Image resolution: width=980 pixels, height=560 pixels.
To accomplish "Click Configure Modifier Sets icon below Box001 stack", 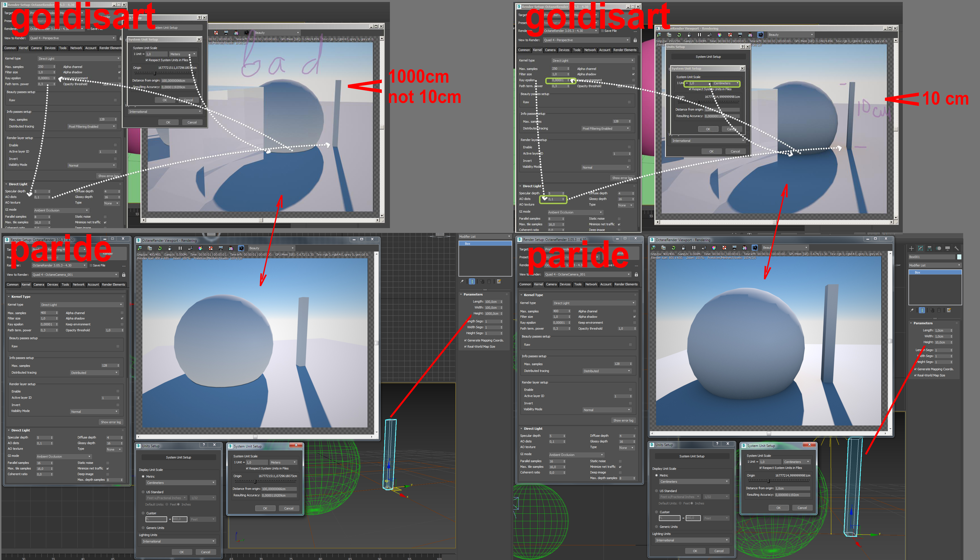I will point(949,310).
